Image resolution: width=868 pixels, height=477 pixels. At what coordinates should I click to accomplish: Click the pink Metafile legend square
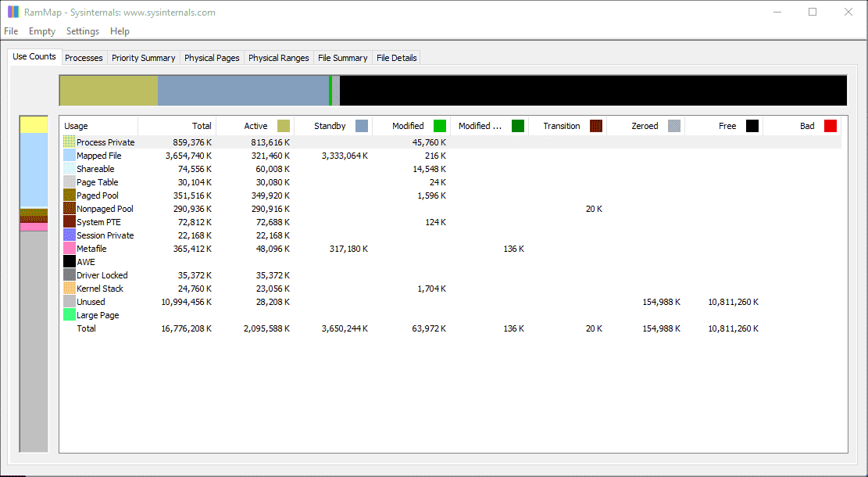68,248
